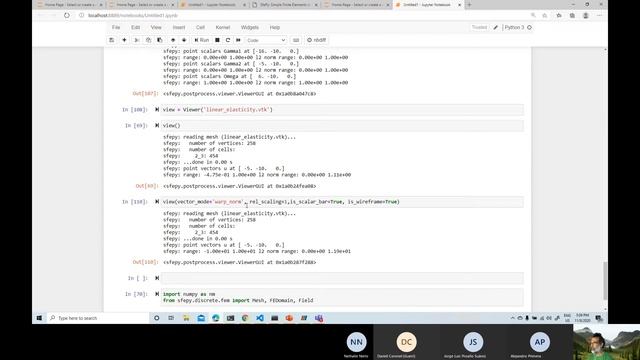This screenshot has height=360, width=640.
Task: Interrupt the kernel with the stop icon
Action: (x=217, y=40)
